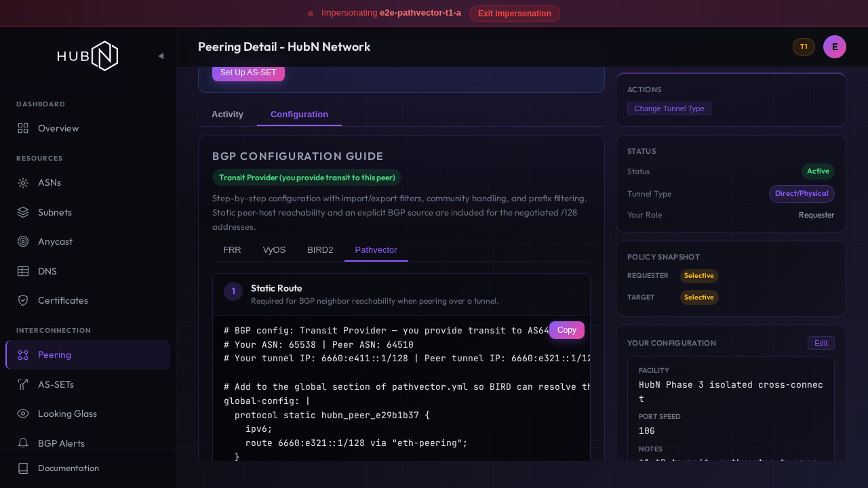Open the Documentation link
The height and width of the screenshot is (488, 868).
pyautogui.click(x=87, y=468)
